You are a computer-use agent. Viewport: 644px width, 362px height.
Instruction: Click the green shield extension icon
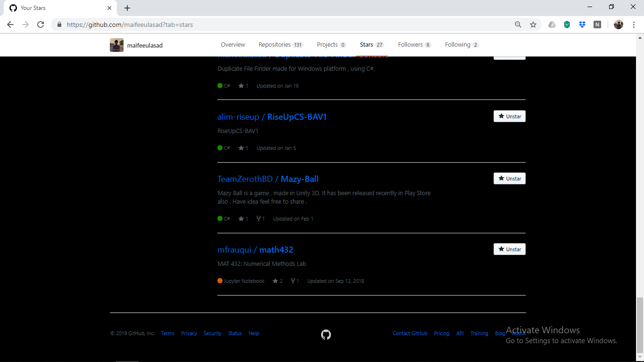(x=567, y=25)
